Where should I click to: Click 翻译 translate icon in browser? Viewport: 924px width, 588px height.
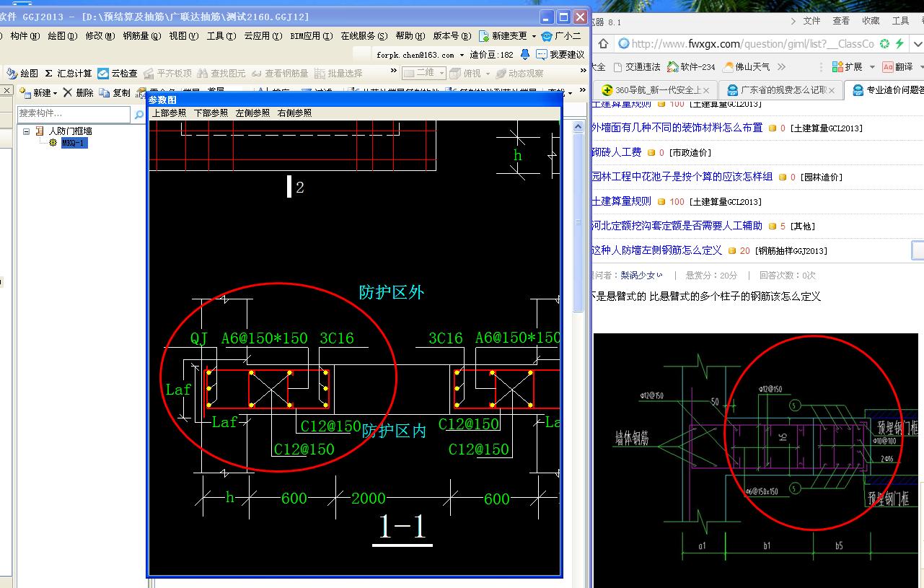898,66
